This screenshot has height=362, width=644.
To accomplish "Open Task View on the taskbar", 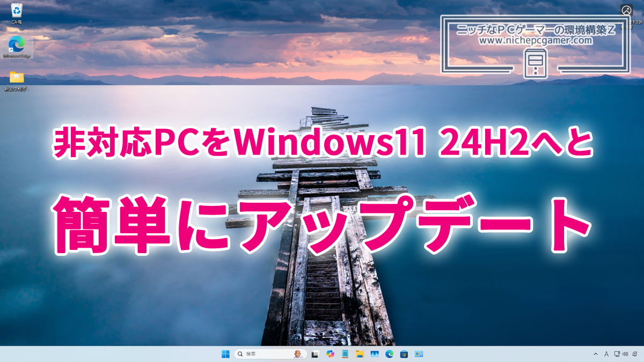I will [314, 354].
